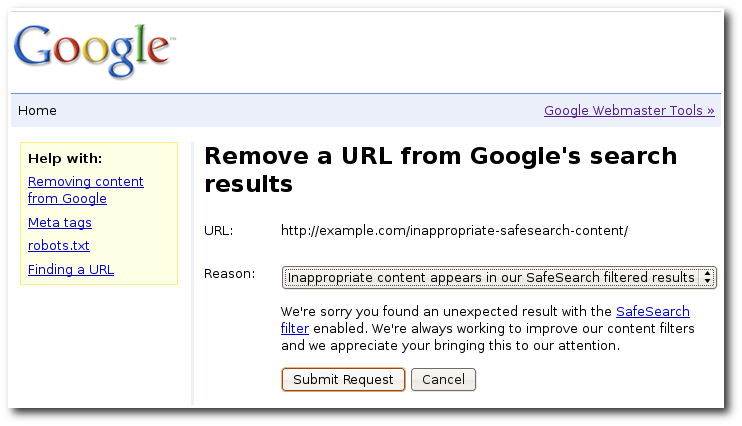Cancel the URL removal request
742x426 pixels.
[x=443, y=380]
